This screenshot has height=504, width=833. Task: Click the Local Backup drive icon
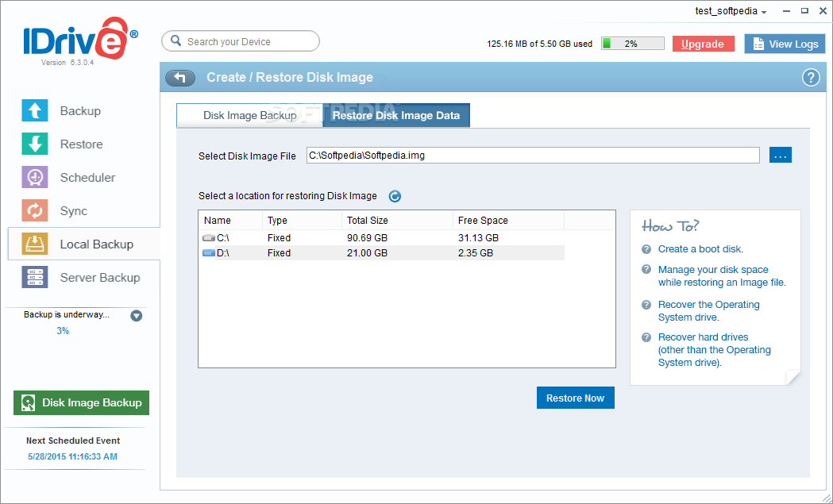34,244
